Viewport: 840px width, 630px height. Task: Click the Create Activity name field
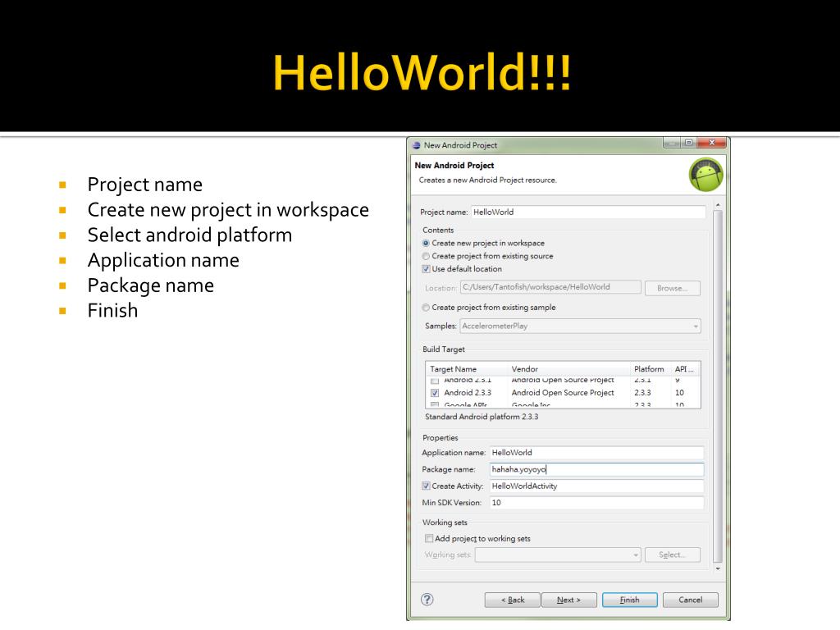[x=596, y=486]
